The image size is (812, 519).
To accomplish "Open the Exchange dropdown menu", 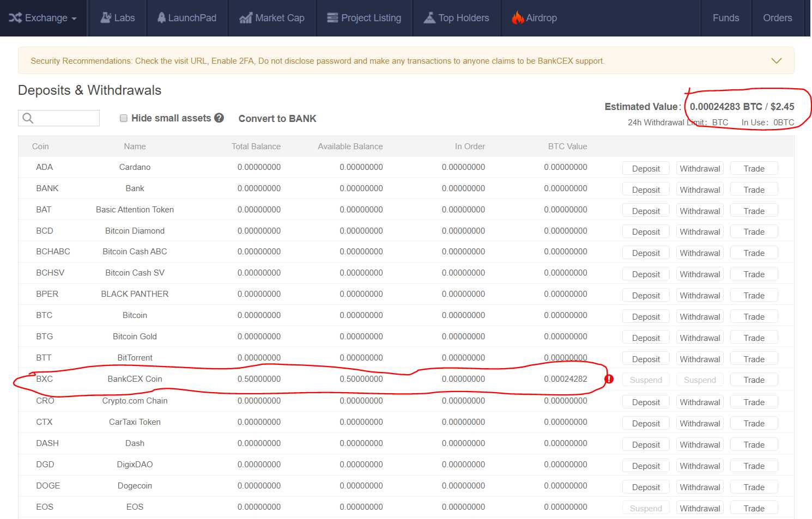I will 43,18.
